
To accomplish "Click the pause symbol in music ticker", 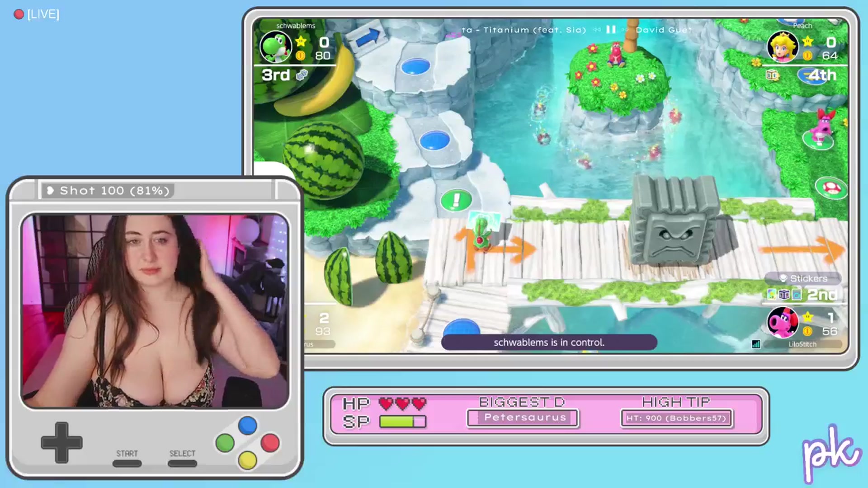I will [611, 30].
